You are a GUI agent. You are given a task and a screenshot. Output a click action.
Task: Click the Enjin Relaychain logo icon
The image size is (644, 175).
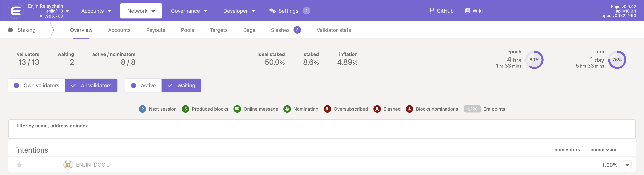coord(16,11)
